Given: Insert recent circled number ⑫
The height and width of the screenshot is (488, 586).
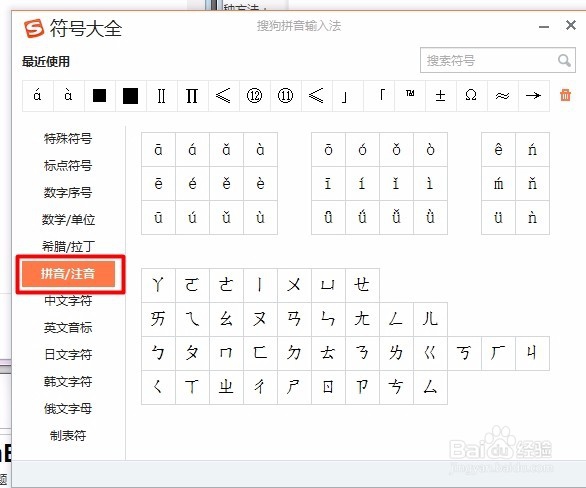Looking at the screenshot, I should point(255,96).
